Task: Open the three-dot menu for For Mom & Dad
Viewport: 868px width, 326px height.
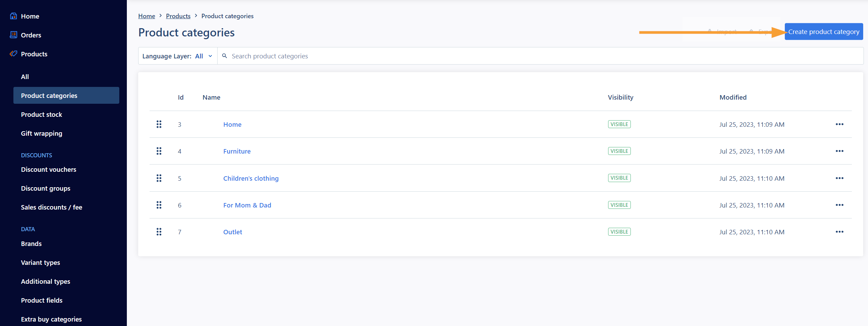Action: 839,205
